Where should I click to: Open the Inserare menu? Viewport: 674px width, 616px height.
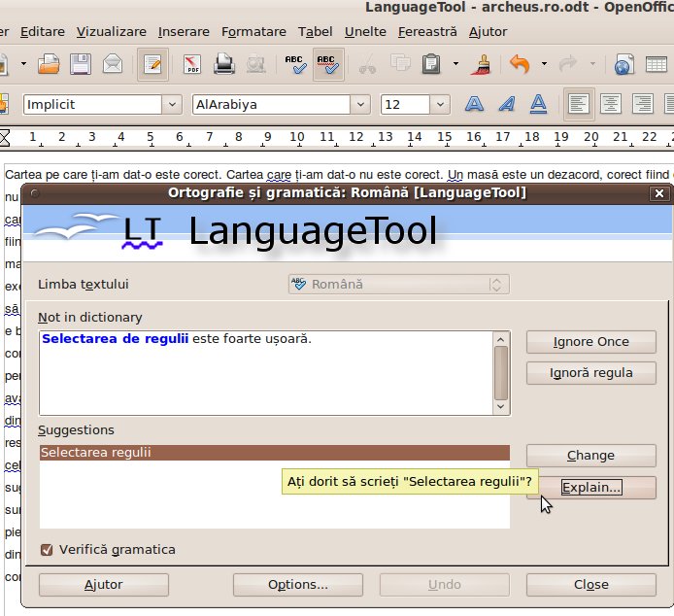click(184, 32)
